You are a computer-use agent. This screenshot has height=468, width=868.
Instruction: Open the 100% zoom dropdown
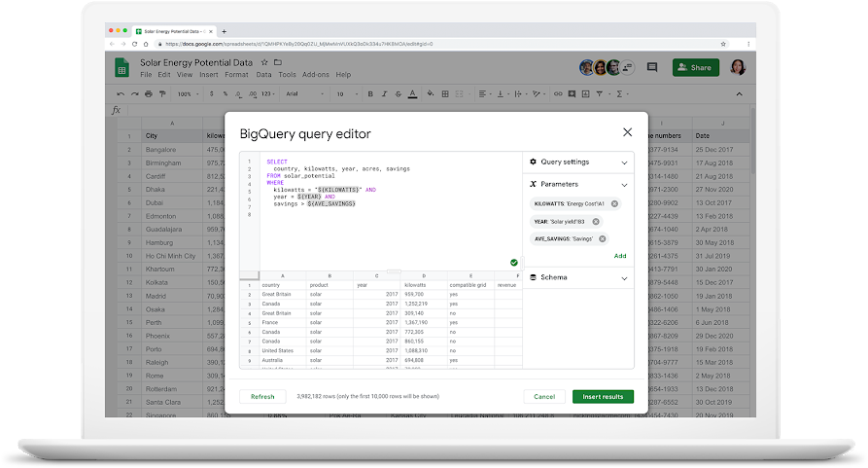click(188, 94)
